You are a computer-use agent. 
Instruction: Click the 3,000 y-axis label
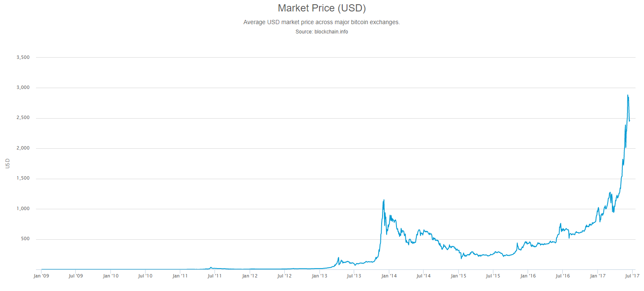(22, 88)
